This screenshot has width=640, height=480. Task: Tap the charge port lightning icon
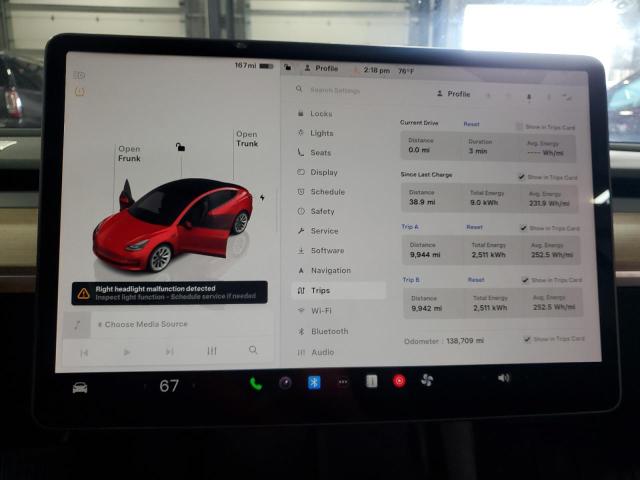(x=262, y=198)
